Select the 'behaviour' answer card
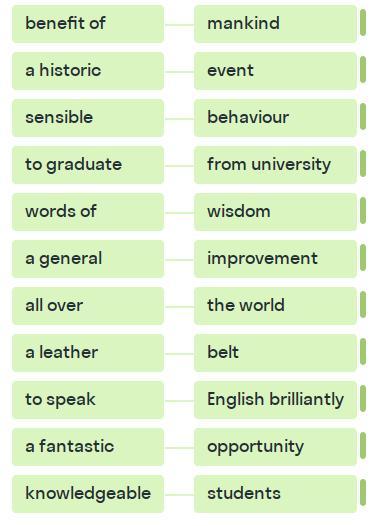Image resolution: width=381 pixels, height=526 pixels. pos(275,118)
